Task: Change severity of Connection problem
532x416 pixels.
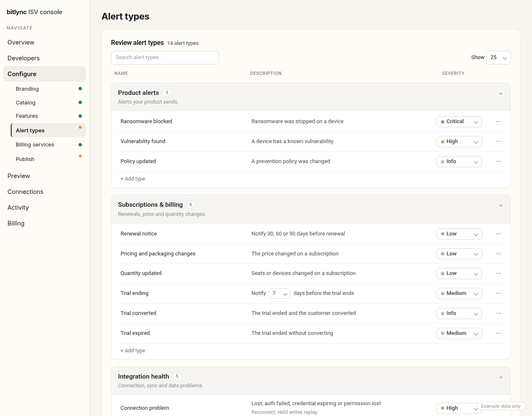Action: pos(459,408)
